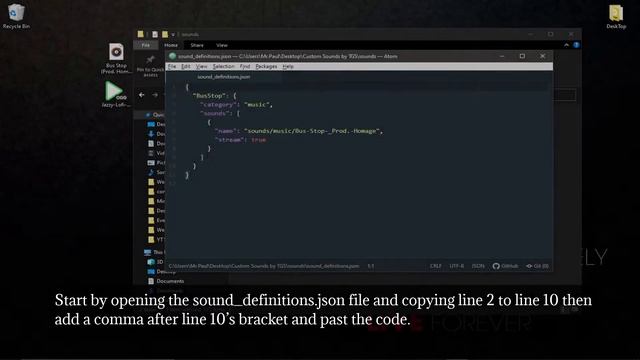Viewport: 640px width, 360px height.
Task: Click the "sounds" key in the editor
Action: (215, 113)
